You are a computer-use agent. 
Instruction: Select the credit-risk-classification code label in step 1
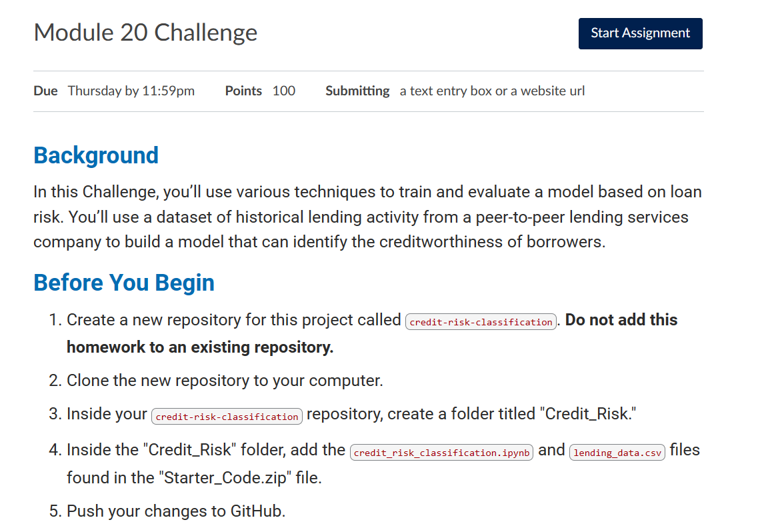(x=480, y=321)
